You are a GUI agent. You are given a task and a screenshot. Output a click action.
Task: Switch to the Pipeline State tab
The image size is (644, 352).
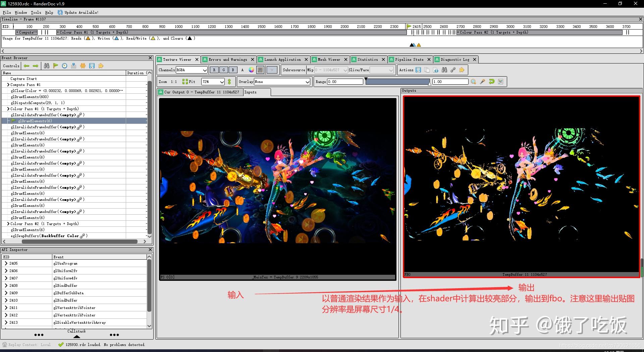coord(410,59)
